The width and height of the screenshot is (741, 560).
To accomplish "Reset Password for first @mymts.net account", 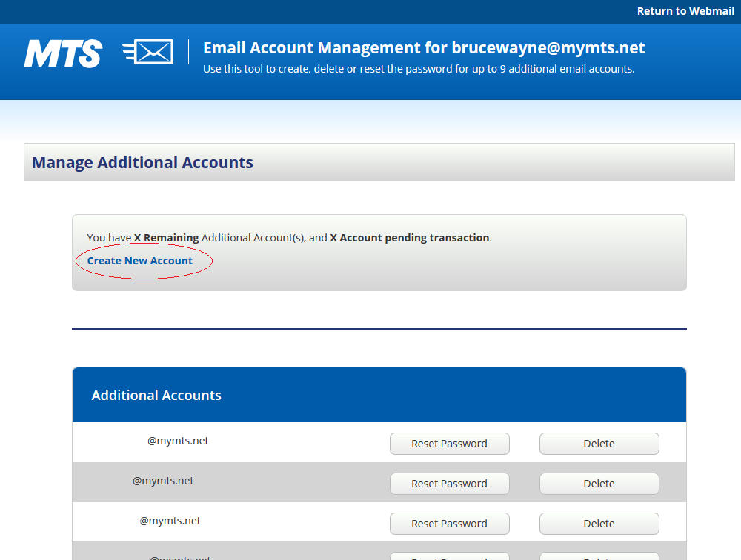I will tap(450, 444).
